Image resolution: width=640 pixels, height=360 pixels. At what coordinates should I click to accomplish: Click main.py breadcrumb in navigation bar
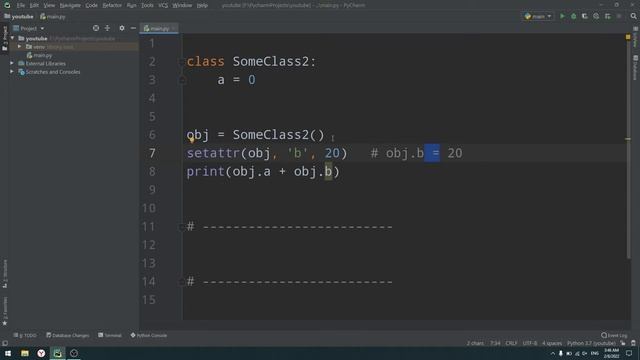point(53,17)
